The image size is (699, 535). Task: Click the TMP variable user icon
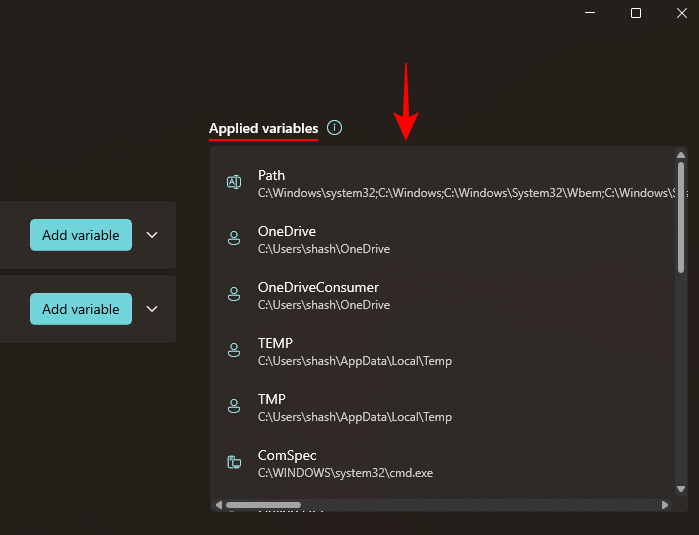[234, 406]
